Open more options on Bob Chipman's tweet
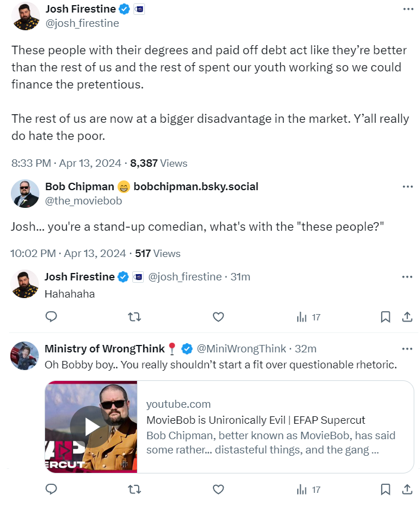420x506 pixels. coord(407,187)
